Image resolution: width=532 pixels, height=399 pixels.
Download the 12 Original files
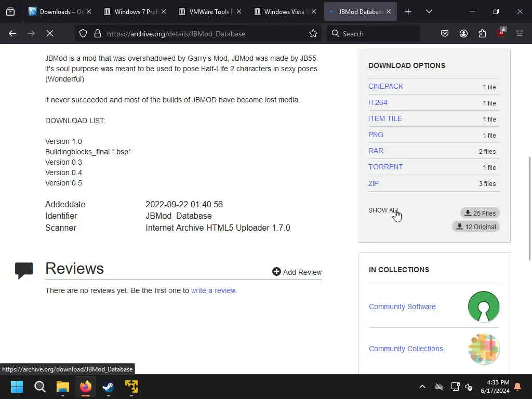coord(476,227)
